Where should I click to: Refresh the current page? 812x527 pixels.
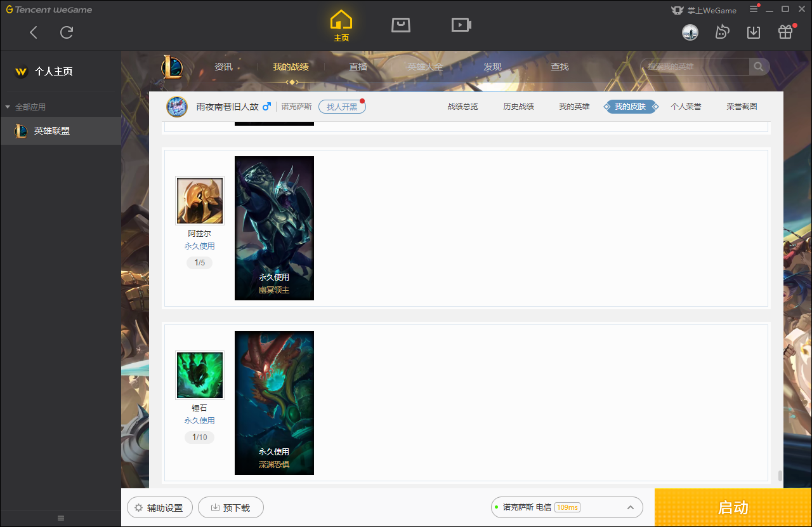(67, 32)
